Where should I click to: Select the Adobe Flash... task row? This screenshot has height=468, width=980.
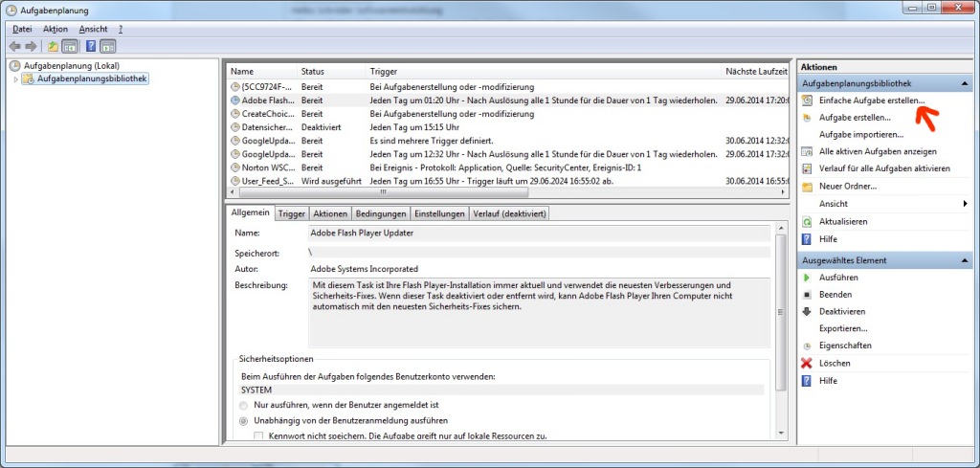tap(507, 100)
